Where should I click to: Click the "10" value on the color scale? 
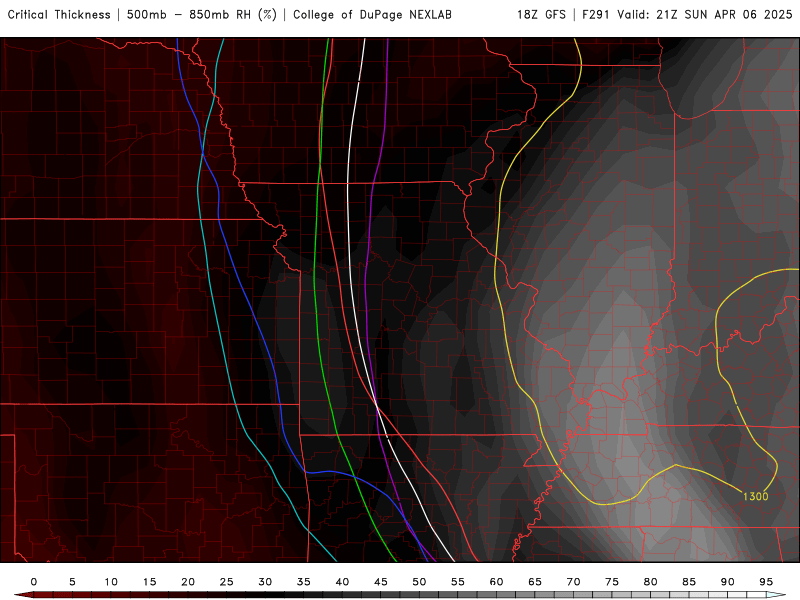(111, 582)
